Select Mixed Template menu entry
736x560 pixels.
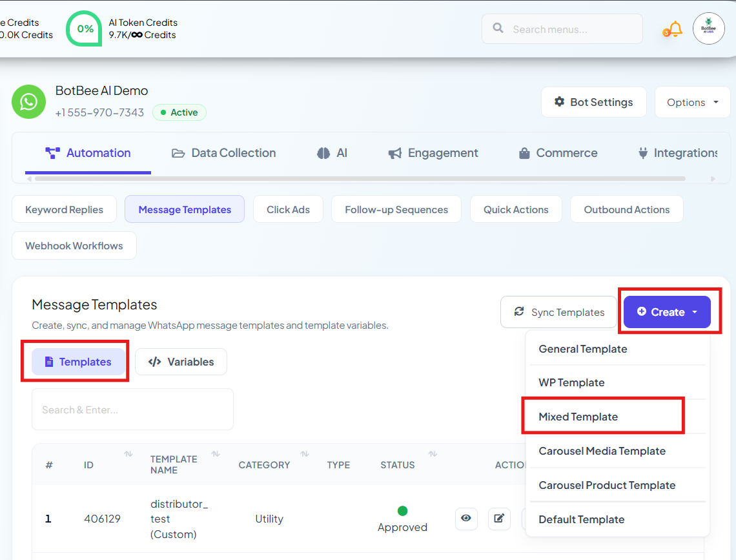click(x=617, y=417)
